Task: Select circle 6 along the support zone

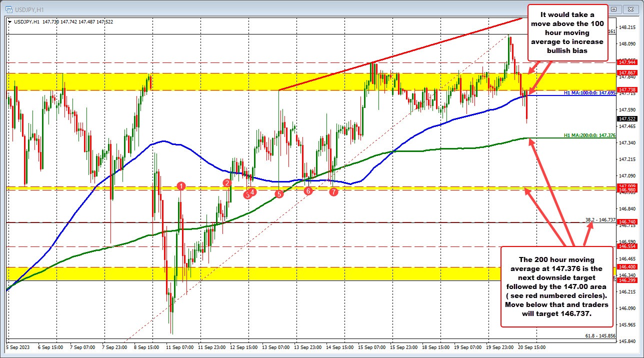Action: pyautogui.click(x=308, y=190)
